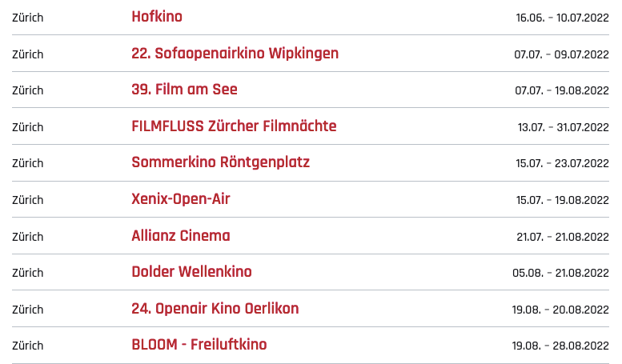Click Zürich label in Xenix-Open-Air row
This screenshot has height=364, width=622.
(x=28, y=199)
